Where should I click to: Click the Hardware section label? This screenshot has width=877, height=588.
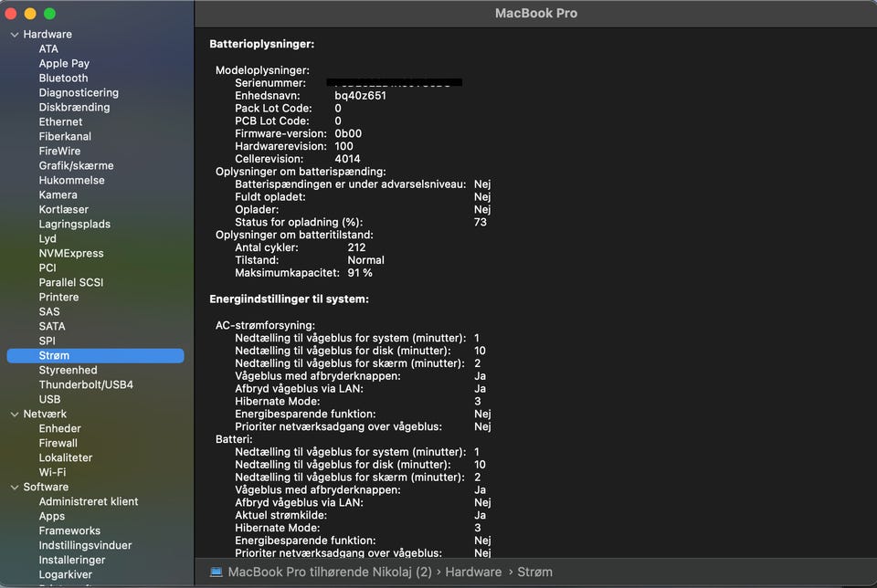[x=48, y=34]
